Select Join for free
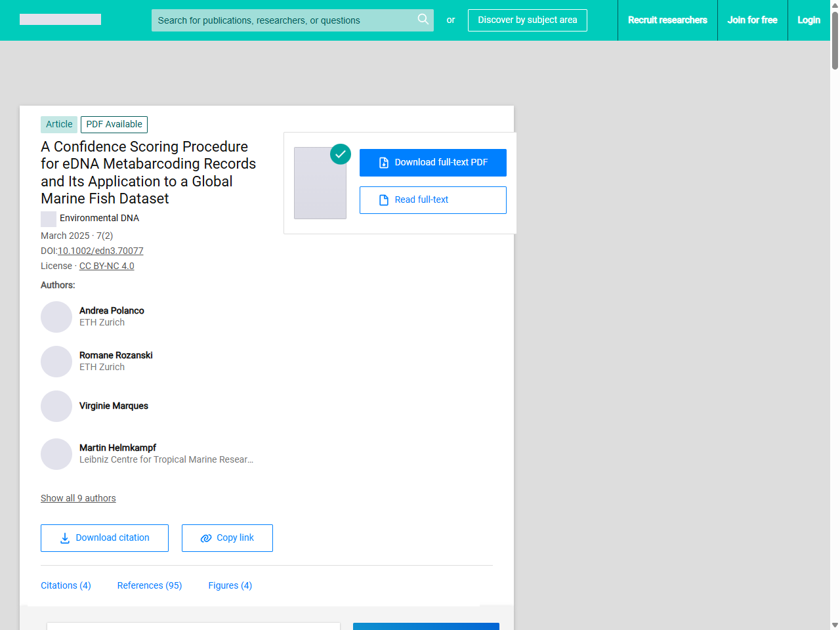 tap(752, 20)
